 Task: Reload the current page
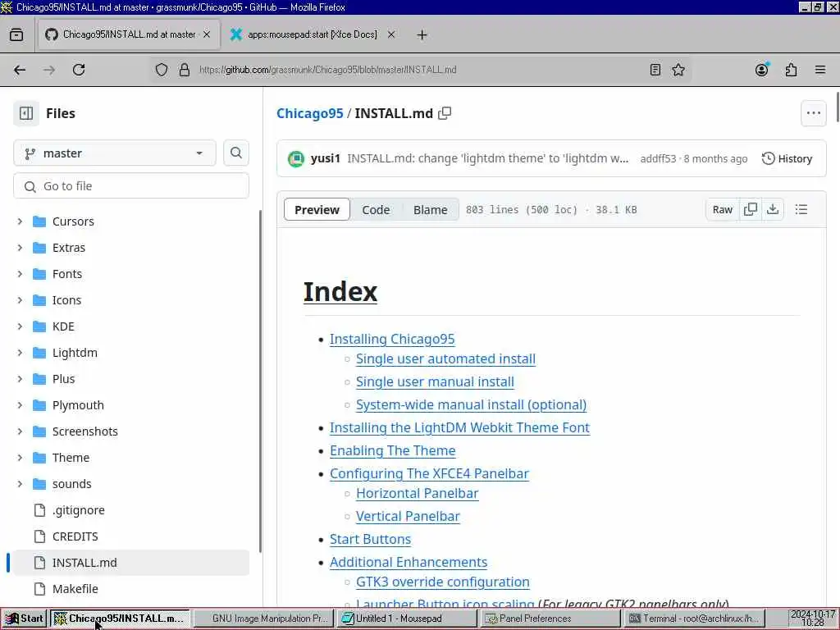click(79, 70)
